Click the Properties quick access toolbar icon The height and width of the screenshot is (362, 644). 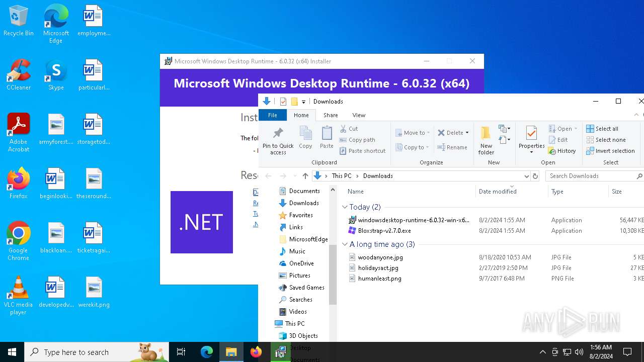(x=283, y=102)
